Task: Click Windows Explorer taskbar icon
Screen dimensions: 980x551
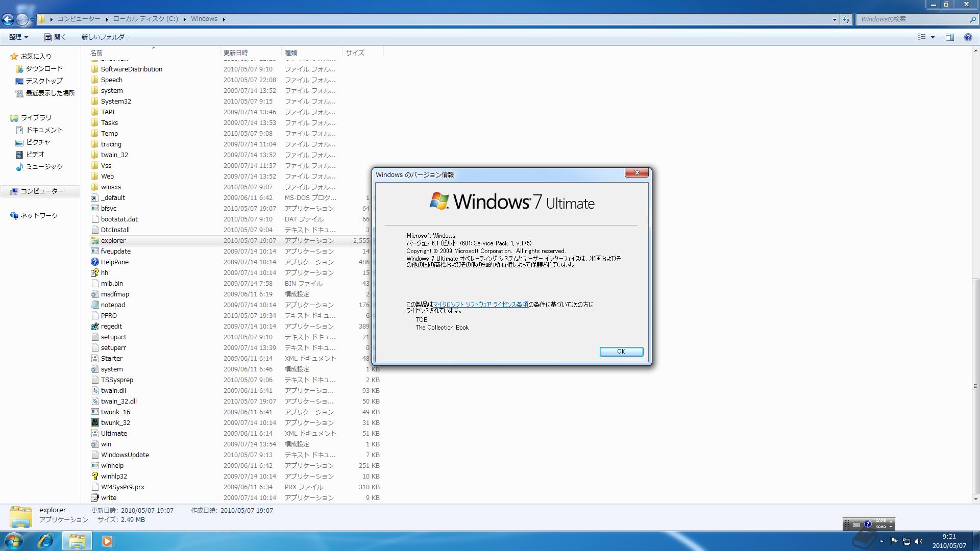Action: [x=77, y=541]
